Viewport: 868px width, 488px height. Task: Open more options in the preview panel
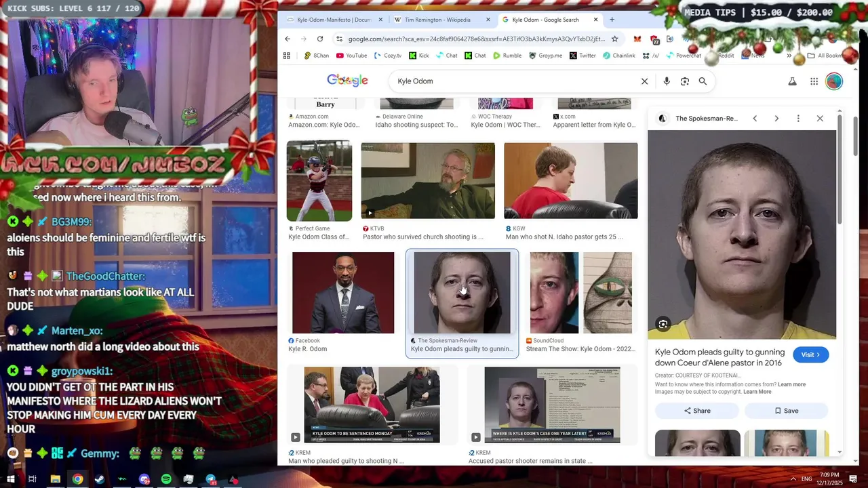click(x=798, y=118)
